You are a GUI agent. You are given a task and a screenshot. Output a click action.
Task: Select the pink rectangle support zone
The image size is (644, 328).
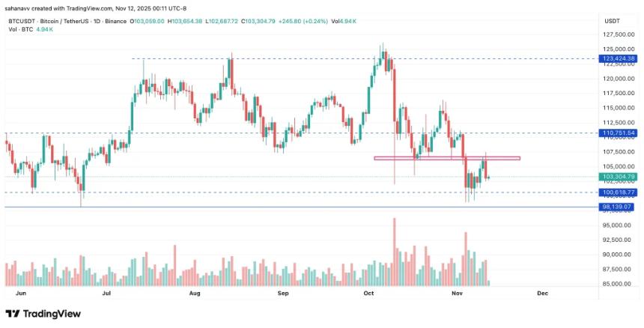tap(446, 158)
